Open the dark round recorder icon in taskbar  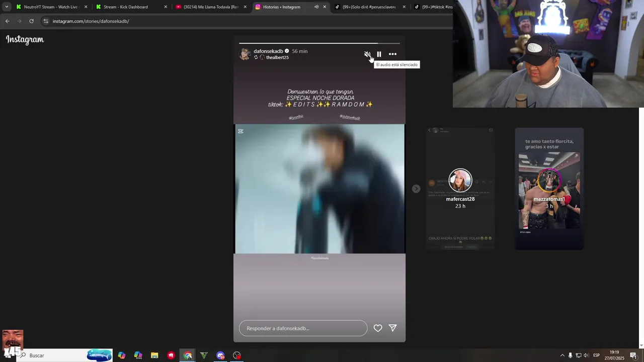pos(237,355)
